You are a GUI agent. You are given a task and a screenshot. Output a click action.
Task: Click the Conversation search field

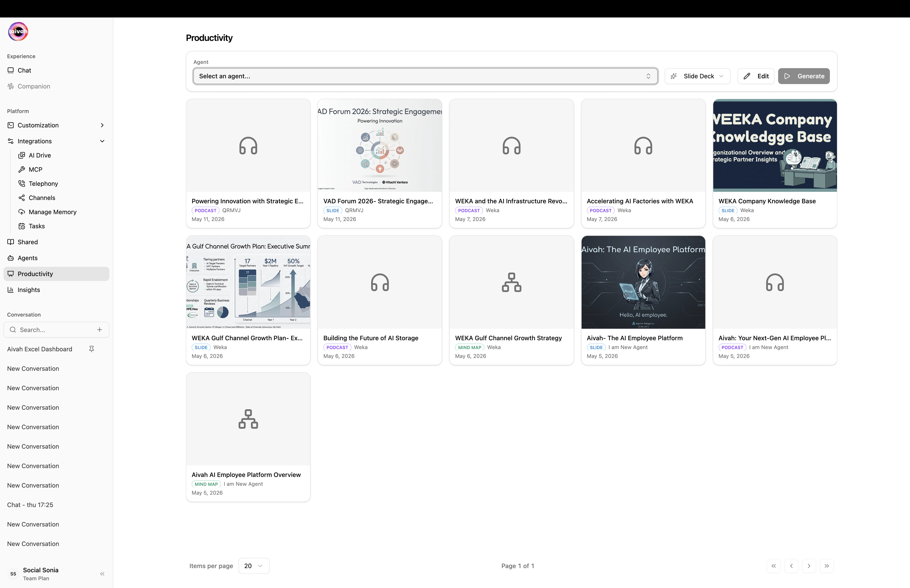pos(56,330)
